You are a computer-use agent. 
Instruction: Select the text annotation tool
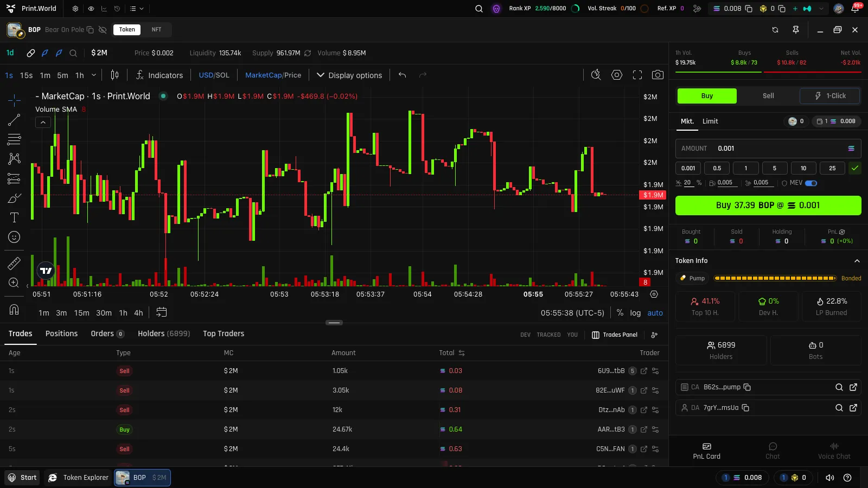pos(14,217)
